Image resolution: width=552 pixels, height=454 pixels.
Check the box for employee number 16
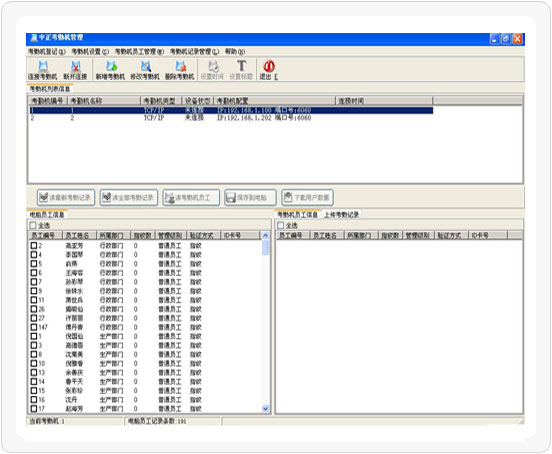[34, 400]
